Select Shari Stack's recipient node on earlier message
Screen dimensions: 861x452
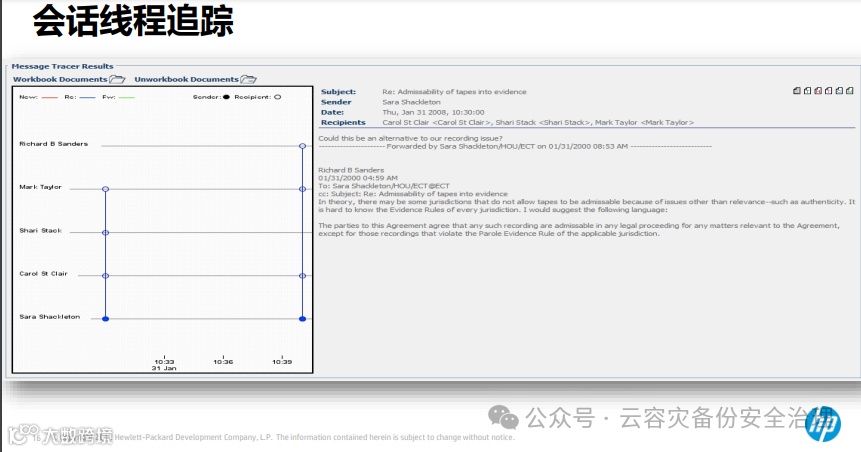coord(105,232)
